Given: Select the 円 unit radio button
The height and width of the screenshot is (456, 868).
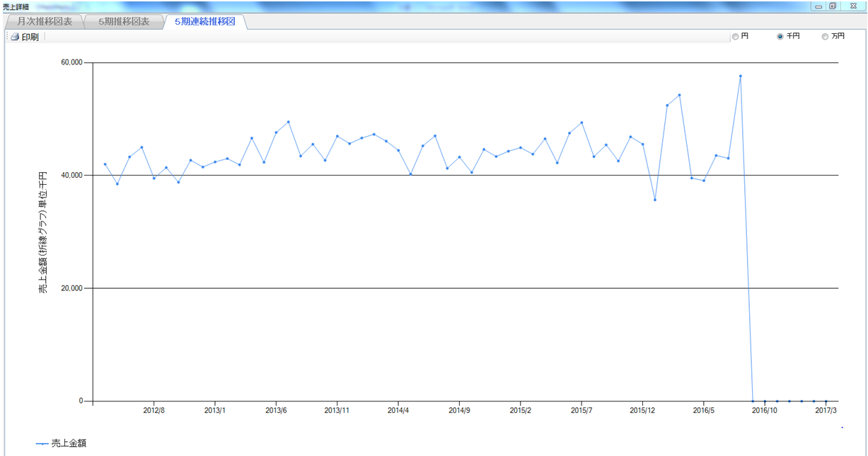Looking at the screenshot, I should click(735, 37).
